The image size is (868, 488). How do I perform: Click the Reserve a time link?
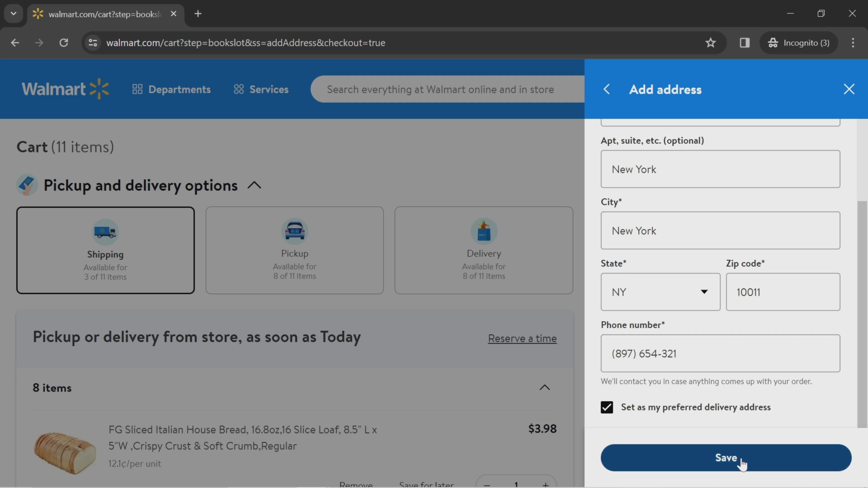pyautogui.click(x=522, y=338)
